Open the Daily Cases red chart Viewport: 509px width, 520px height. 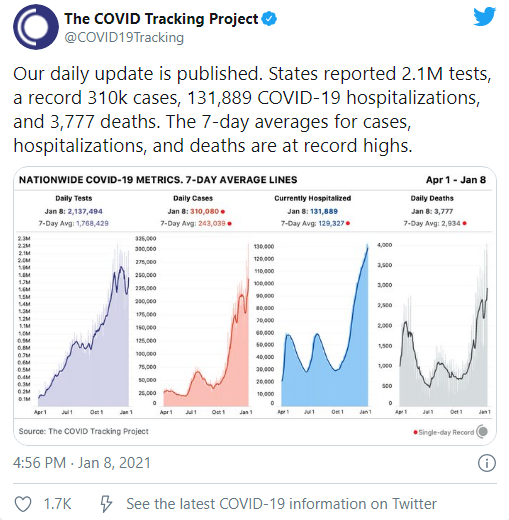[194, 325]
